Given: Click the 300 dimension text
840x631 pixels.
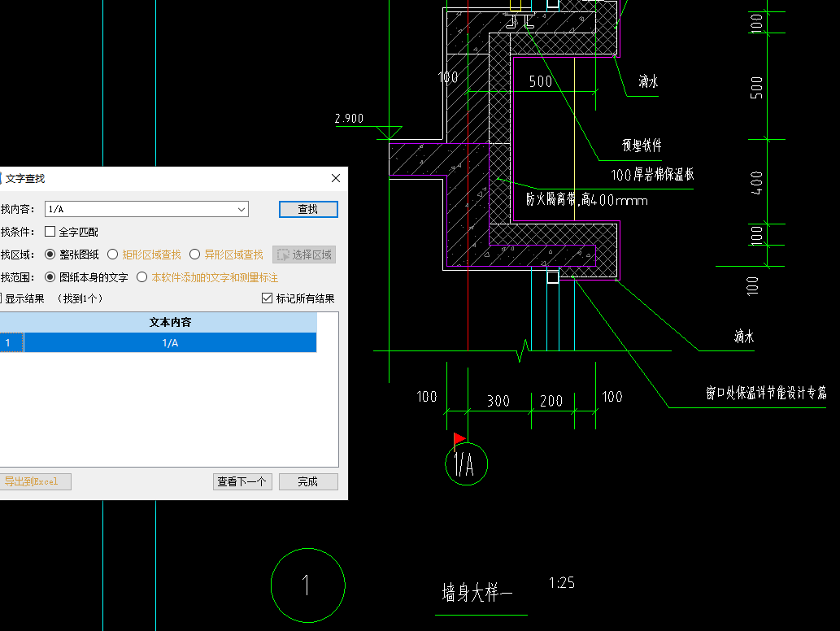Looking at the screenshot, I should coord(498,401).
